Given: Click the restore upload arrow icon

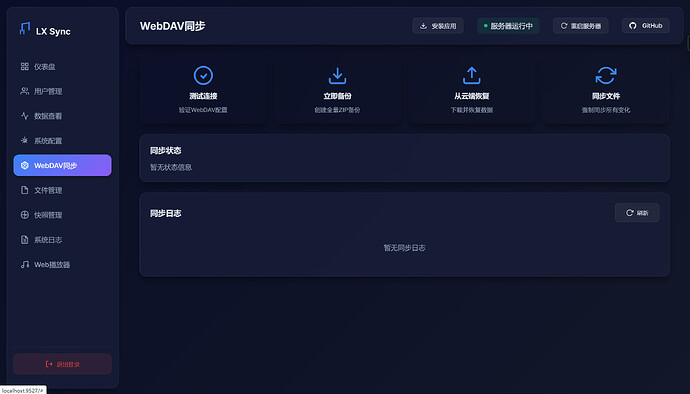Looking at the screenshot, I should [472, 75].
